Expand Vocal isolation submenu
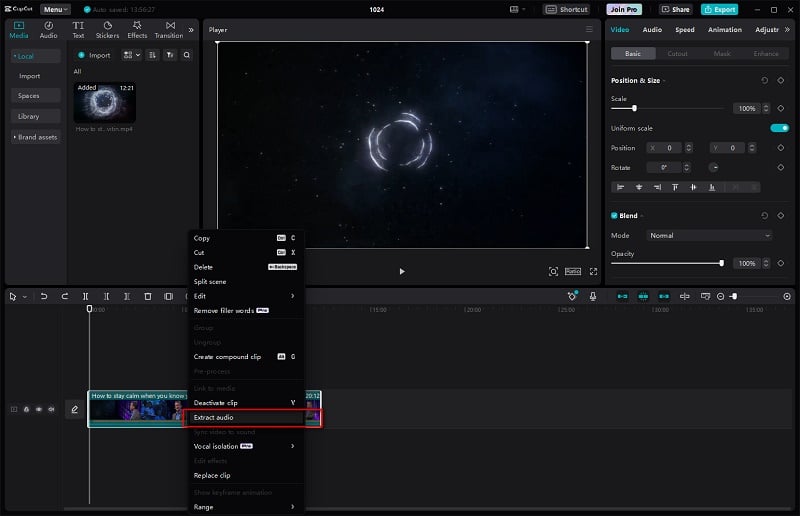The width and height of the screenshot is (800, 516). coord(246,446)
